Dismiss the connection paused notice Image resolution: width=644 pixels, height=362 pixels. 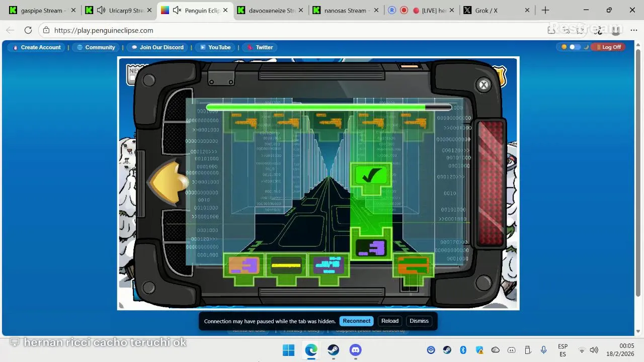[419, 321]
